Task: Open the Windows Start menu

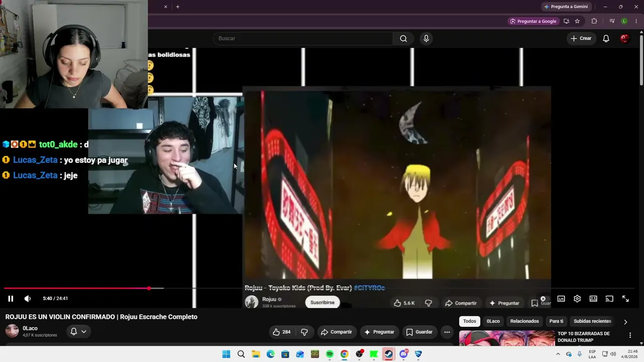Action: tap(226, 354)
